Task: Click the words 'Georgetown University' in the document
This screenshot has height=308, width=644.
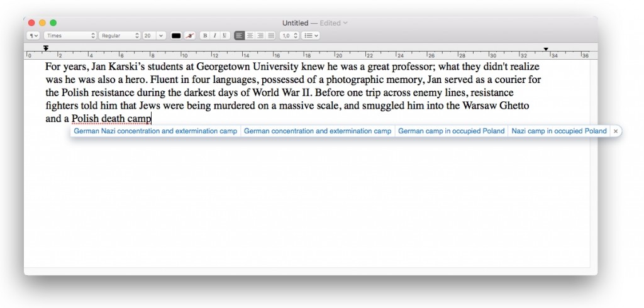Action: click(248, 67)
